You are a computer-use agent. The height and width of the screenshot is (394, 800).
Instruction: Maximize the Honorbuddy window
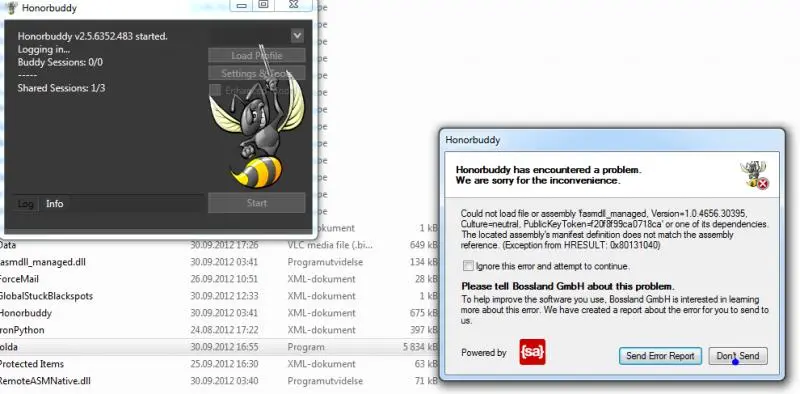[264, 5]
